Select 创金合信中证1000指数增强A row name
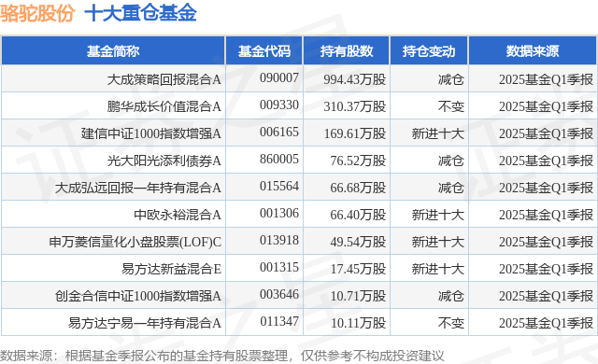Image resolution: width=598 pixels, height=364 pixels. (138, 296)
